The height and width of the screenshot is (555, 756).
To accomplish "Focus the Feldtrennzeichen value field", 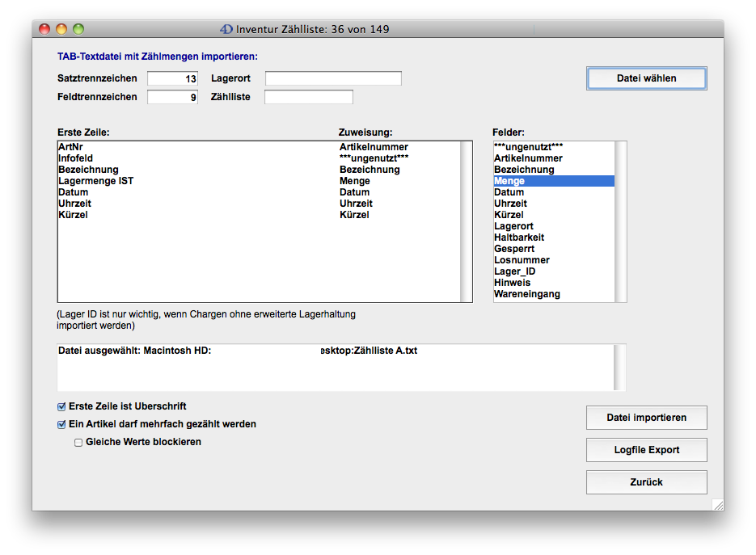I will 172,97.
